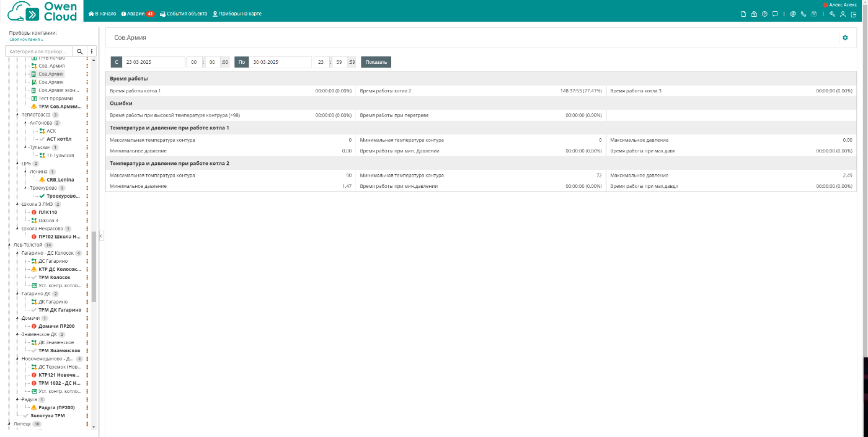
Task: Open the wrench administration icon
Action: point(833,14)
